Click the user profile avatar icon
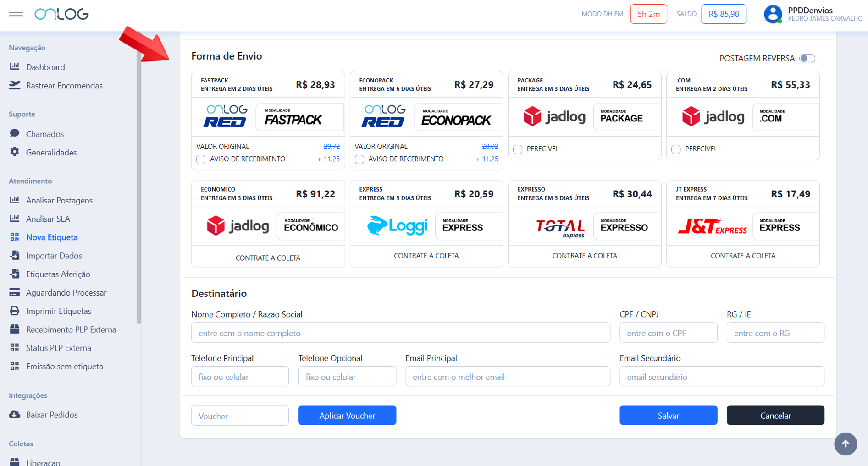The height and width of the screenshot is (466, 868). coord(773,14)
